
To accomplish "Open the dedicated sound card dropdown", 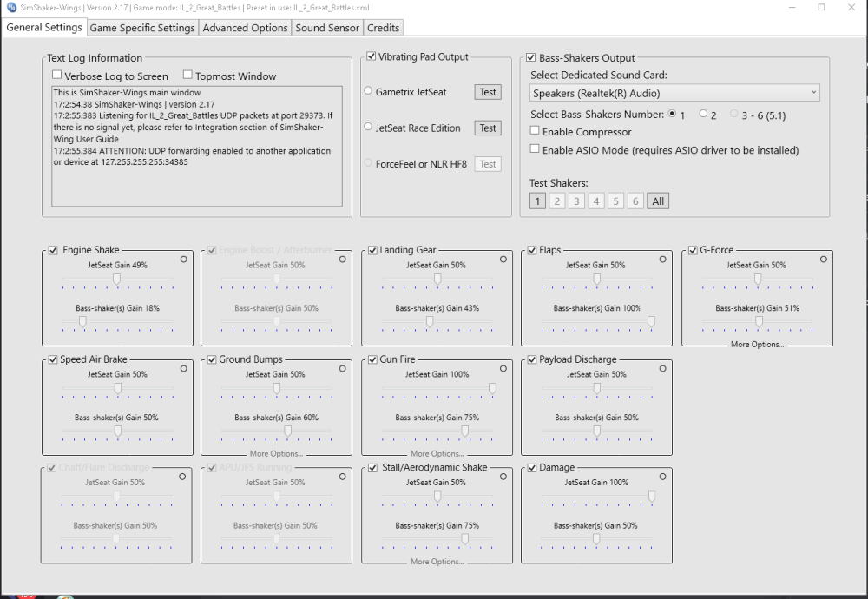I will click(674, 93).
